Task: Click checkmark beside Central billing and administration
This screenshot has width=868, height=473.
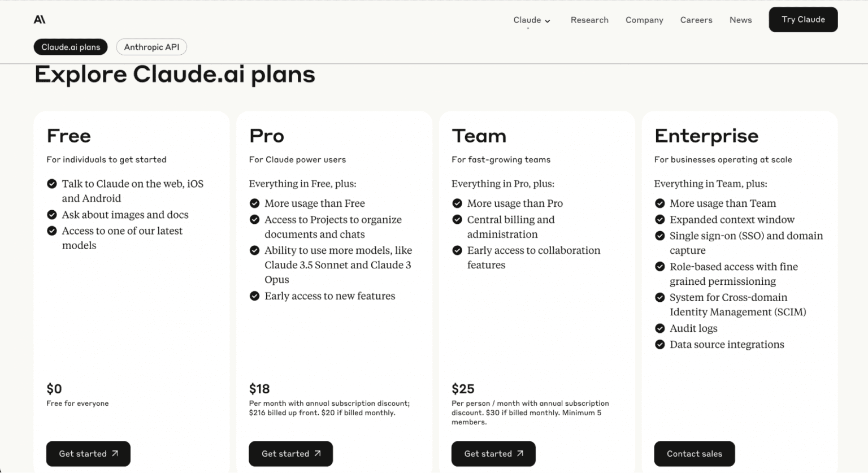Action: pyautogui.click(x=457, y=220)
